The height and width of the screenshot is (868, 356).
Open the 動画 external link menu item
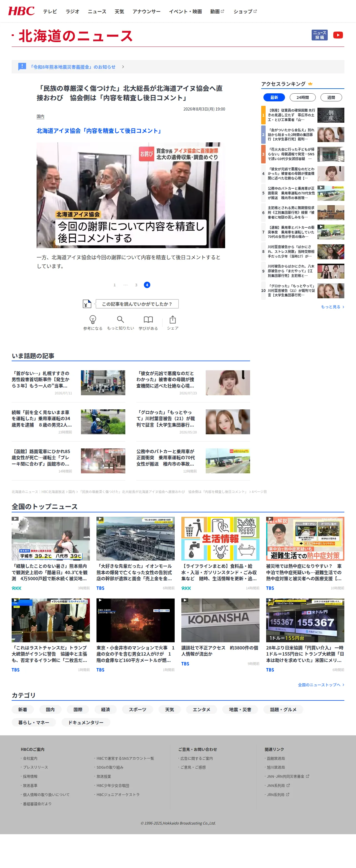217,11
